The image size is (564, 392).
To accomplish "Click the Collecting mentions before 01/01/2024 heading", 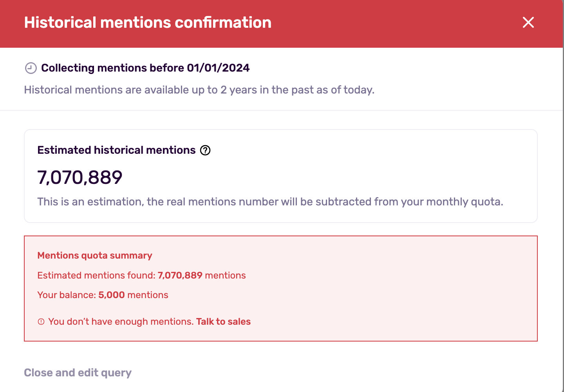I will (145, 68).
